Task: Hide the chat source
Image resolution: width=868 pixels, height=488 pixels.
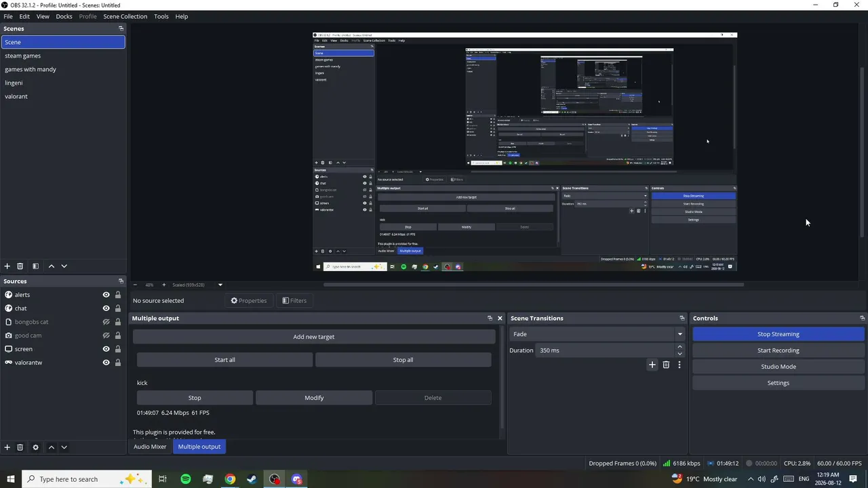Action: click(x=106, y=308)
